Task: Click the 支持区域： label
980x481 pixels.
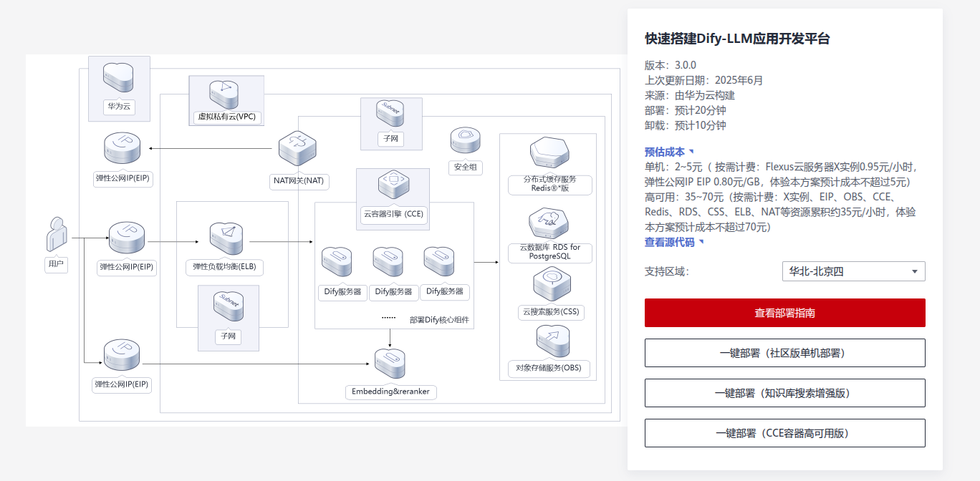Action: pyautogui.click(x=666, y=271)
